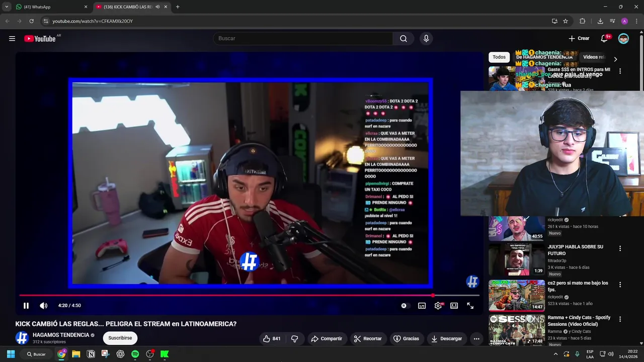The height and width of the screenshot is (362, 644).
Task: View site information icon in address bar
Action: coord(46,21)
